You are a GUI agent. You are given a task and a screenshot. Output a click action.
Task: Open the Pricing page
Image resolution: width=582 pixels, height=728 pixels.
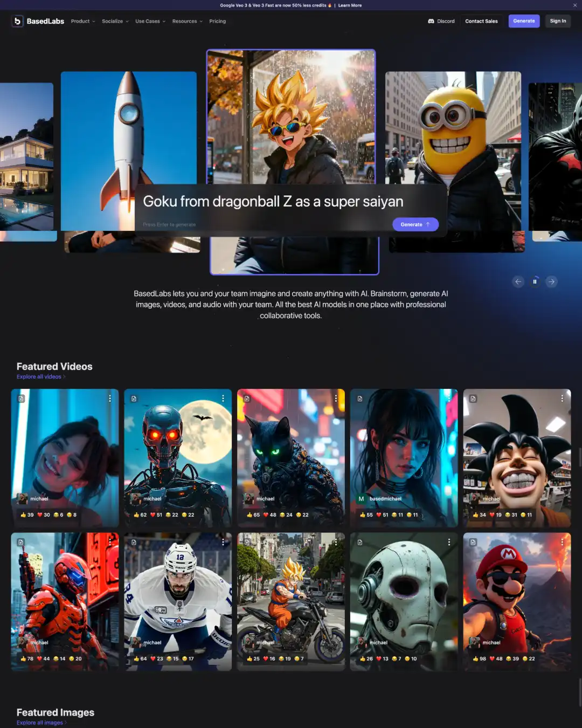(x=218, y=21)
